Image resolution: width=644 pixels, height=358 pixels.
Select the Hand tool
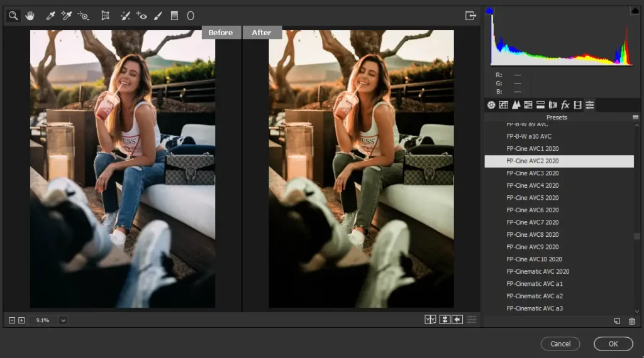(30, 16)
